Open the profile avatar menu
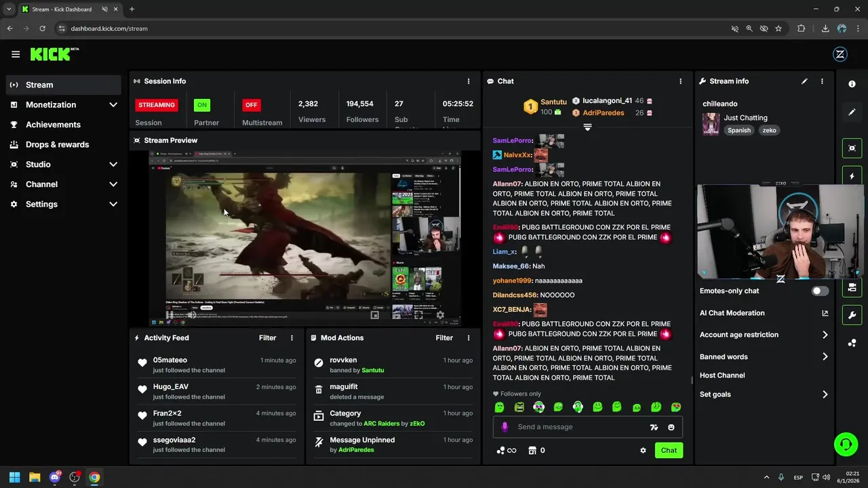 pyautogui.click(x=840, y=55)
